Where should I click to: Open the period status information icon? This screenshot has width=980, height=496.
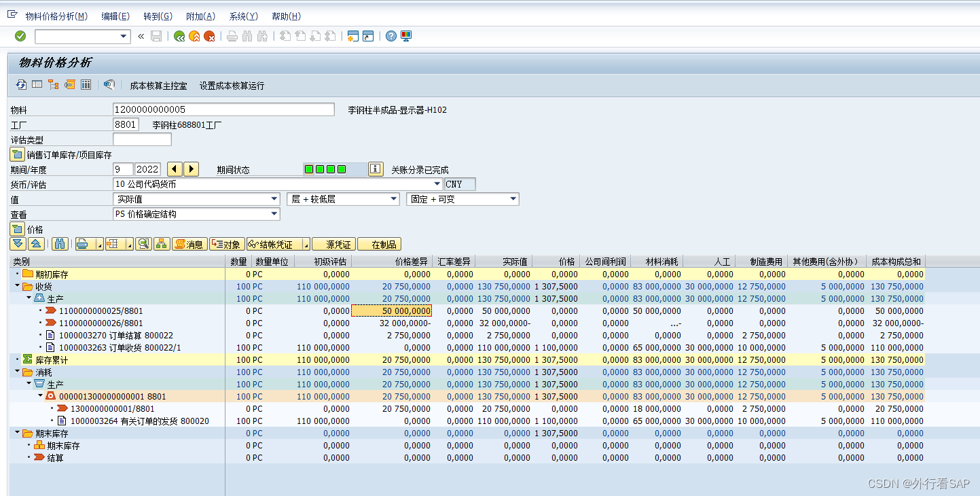376,169
